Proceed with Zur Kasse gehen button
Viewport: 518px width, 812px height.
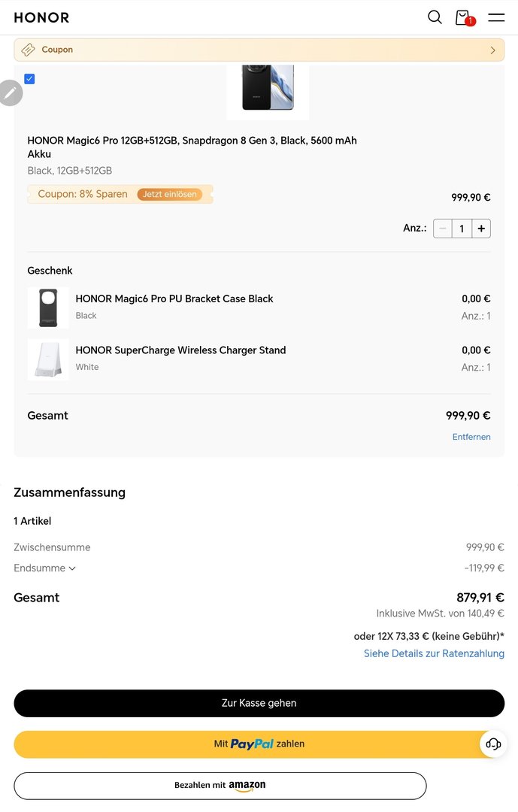[x=259, y=703]
